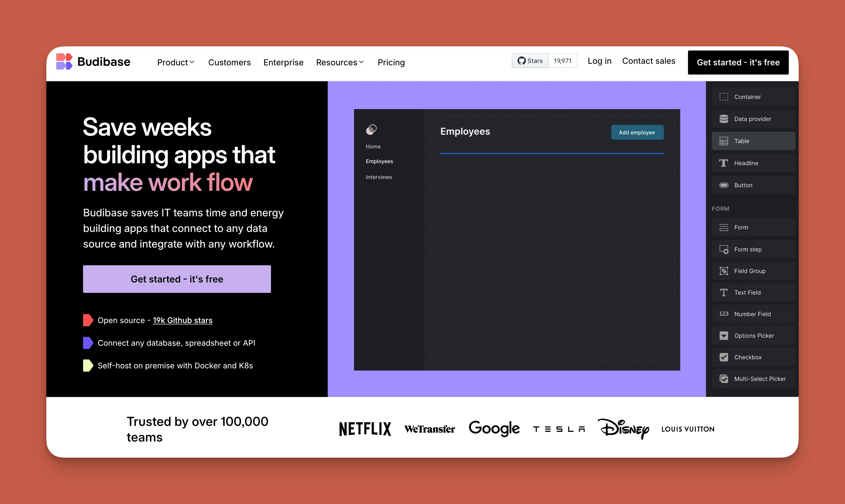Open the 19k Github stars link

click(x=182, y=320)
